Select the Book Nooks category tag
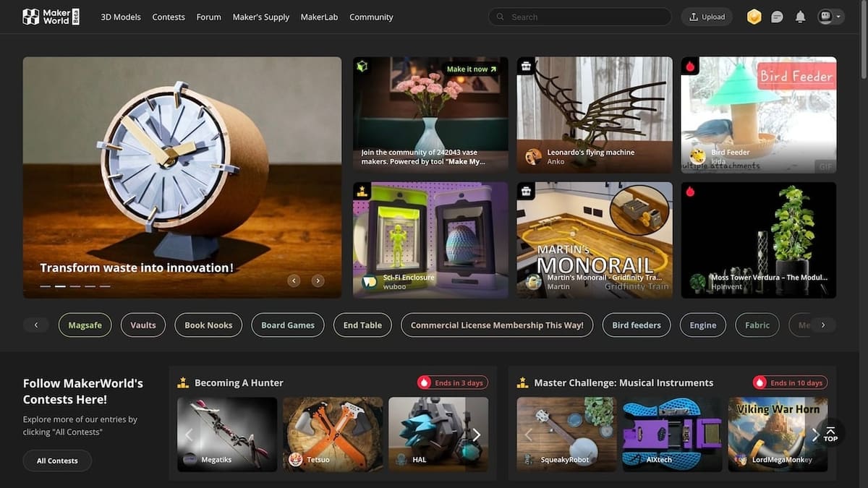Image resolution: width=868 pixels, height=488 pixels. point(208,325)
